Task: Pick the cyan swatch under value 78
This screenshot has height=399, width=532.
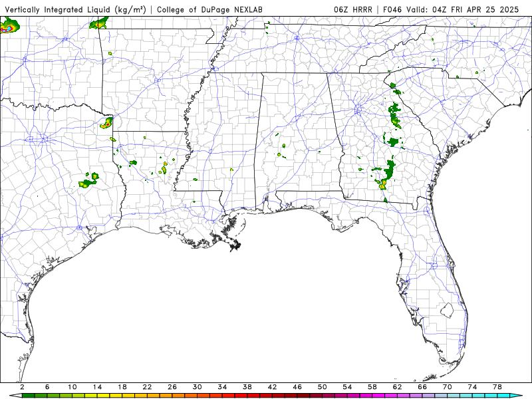Action: (504, 396)
